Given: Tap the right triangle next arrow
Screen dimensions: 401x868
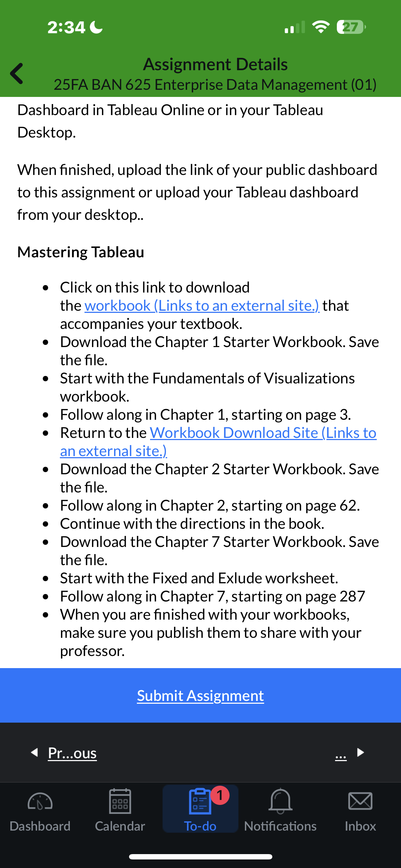Looking at the screenshot, I should tap(360, 752).
